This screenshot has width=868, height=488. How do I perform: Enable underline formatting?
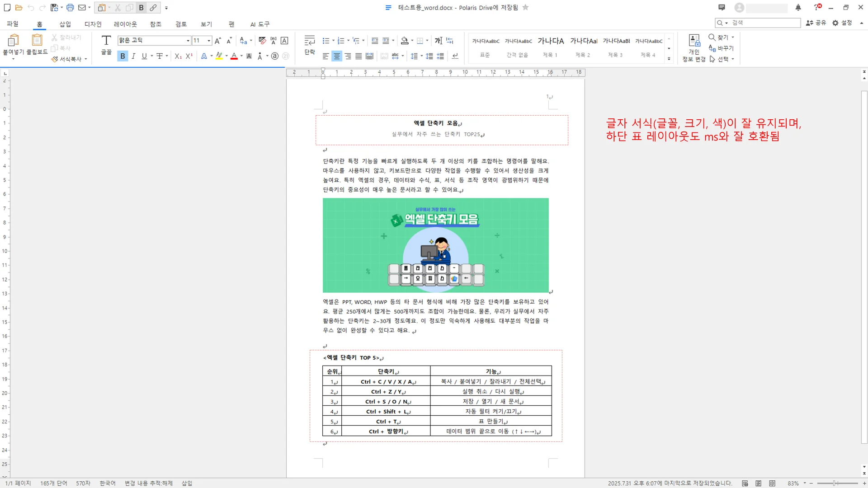[x=143, y=56]
